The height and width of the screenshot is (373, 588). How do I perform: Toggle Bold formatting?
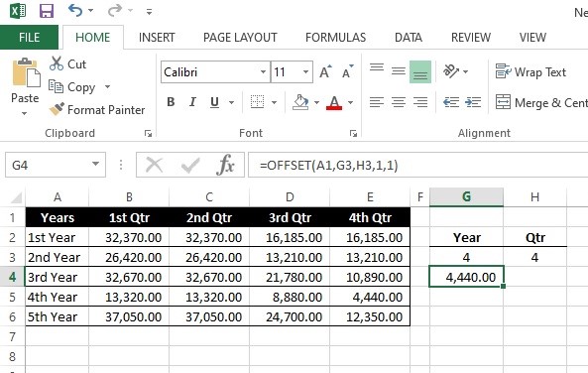[171, 102]
